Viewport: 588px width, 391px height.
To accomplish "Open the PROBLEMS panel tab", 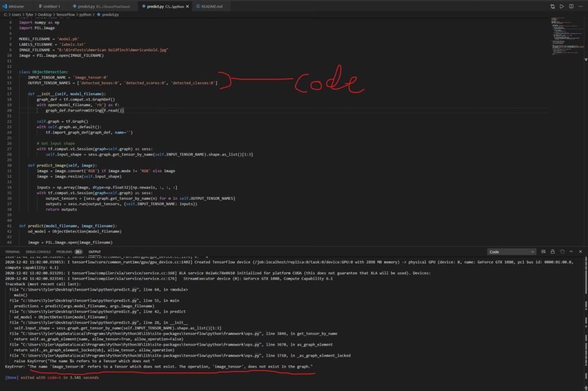I will [x=64, y=251].
